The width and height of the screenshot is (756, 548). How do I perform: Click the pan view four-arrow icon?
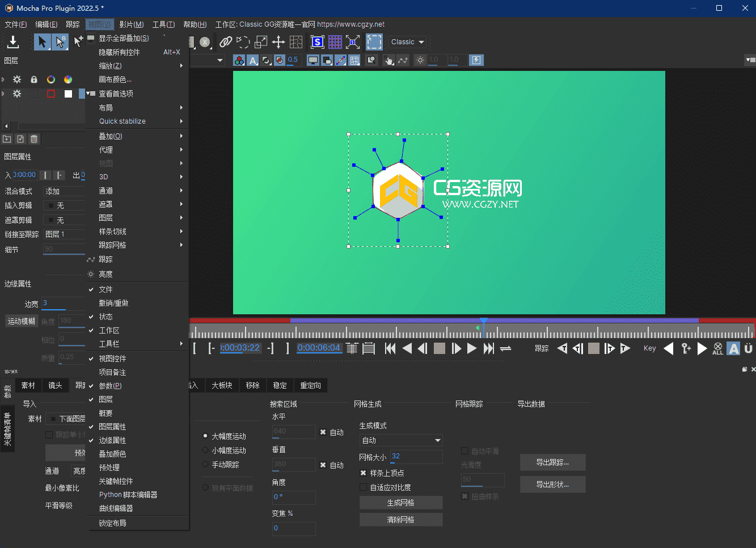(278, 42)
